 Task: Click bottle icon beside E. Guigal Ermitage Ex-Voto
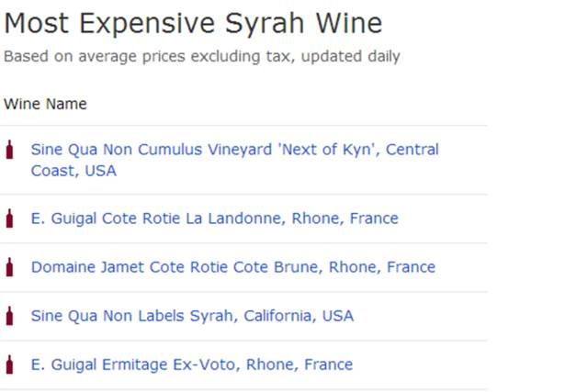[x=10, y=364]
